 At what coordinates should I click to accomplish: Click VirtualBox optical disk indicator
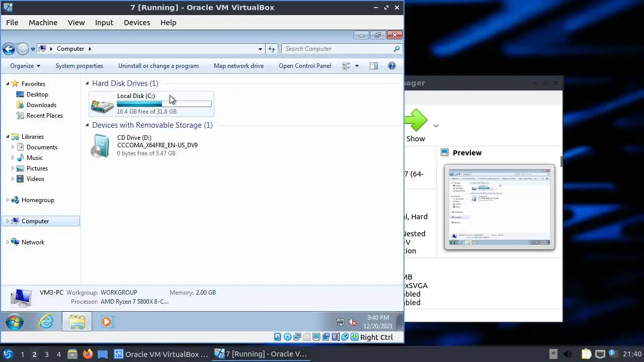pyautogui.click(x=287, y=337)
